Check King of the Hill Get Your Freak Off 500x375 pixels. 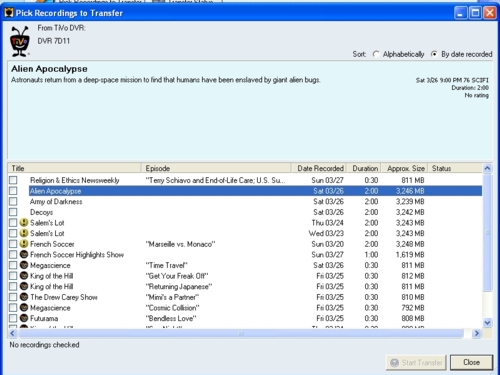click(13, 276)
